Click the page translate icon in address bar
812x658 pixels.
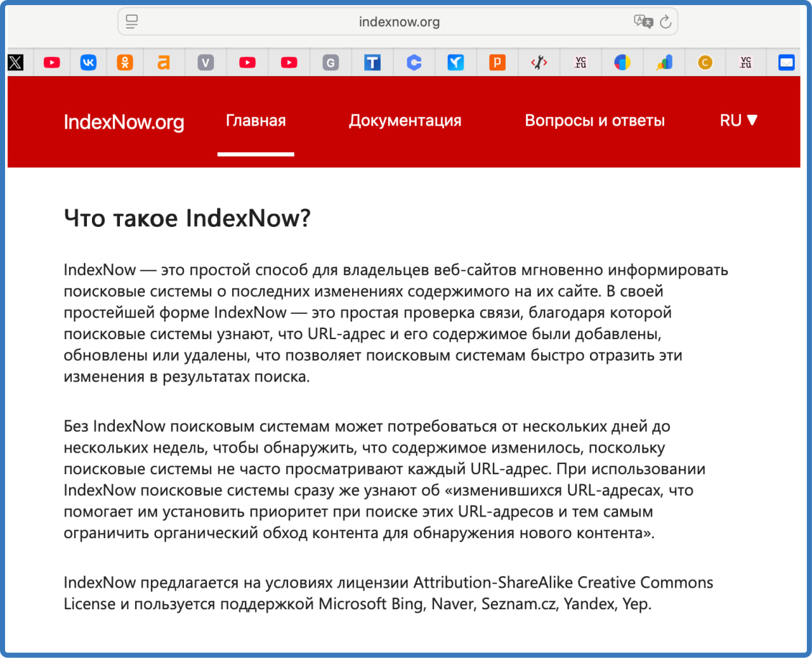coord(643,22)
